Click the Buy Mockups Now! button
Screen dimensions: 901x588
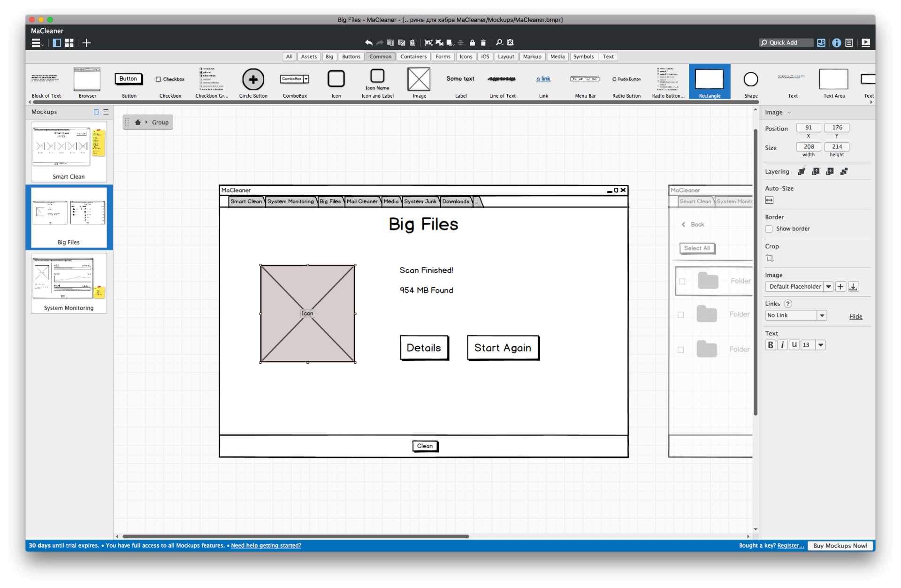(840, 546)
